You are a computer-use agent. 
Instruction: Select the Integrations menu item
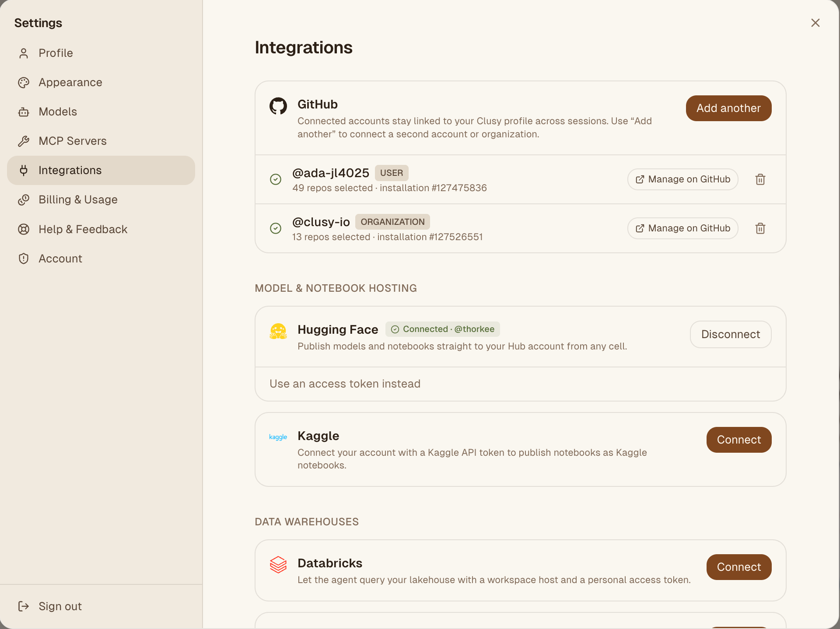[x=101, y=171]
